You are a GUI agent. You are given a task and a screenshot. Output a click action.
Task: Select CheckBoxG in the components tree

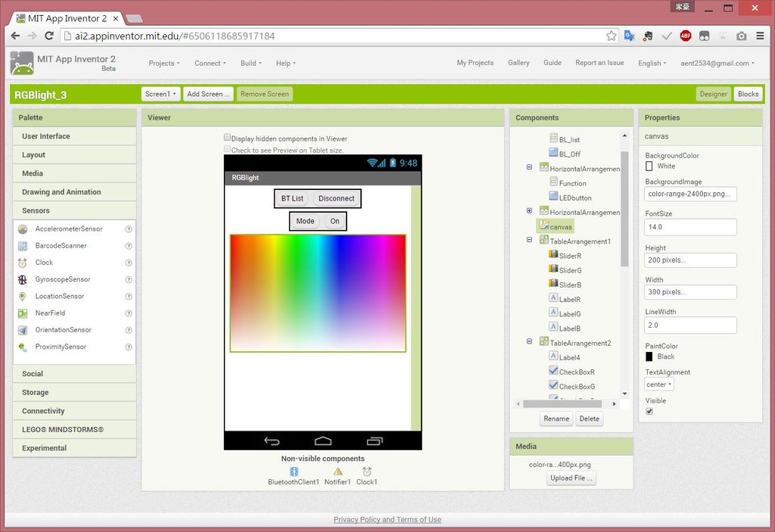click(572, 386)
